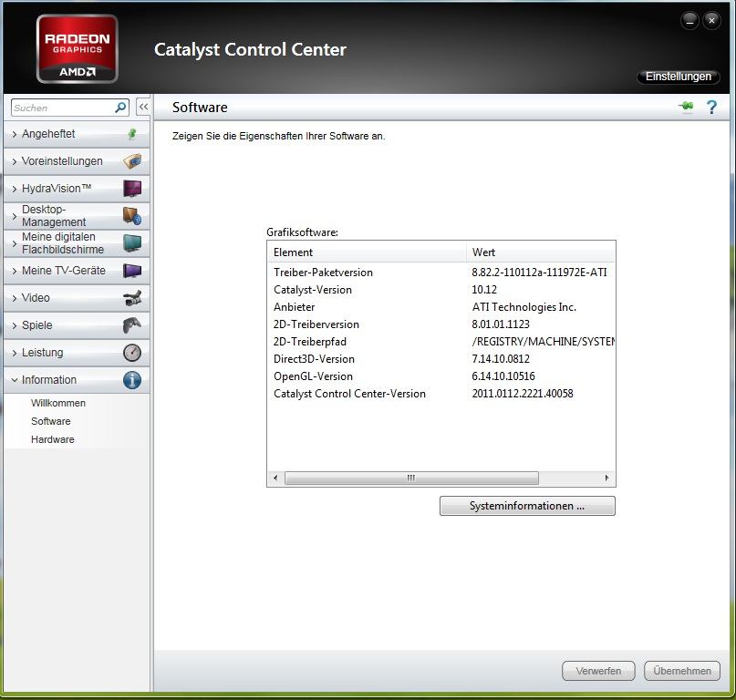
Task: Click the Desktop-Management icon
Action: tap(132, 216)
